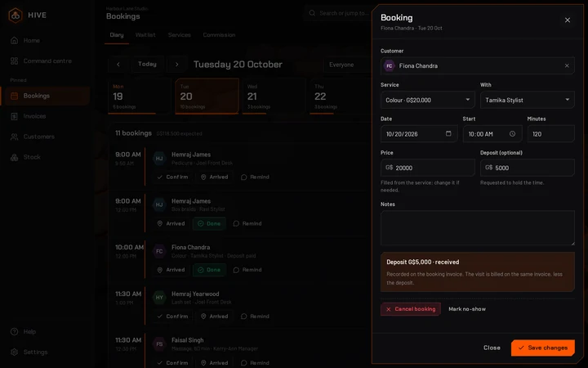Viewport: 588px width, 368px height.
Task: Click Cancel booking button
Action: click(411, 309)
